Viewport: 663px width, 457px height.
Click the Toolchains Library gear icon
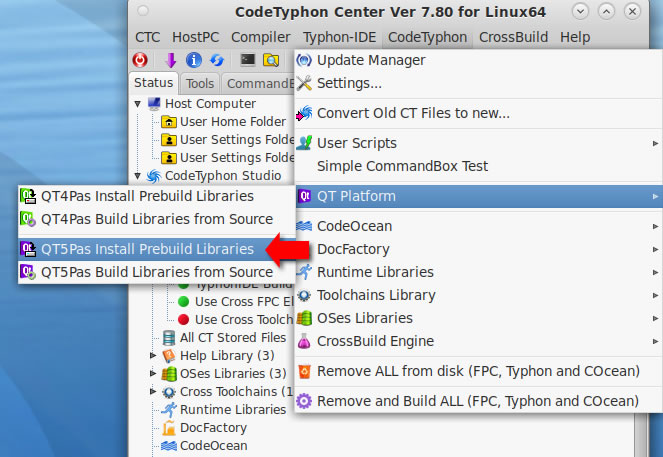tap(304, 295)
